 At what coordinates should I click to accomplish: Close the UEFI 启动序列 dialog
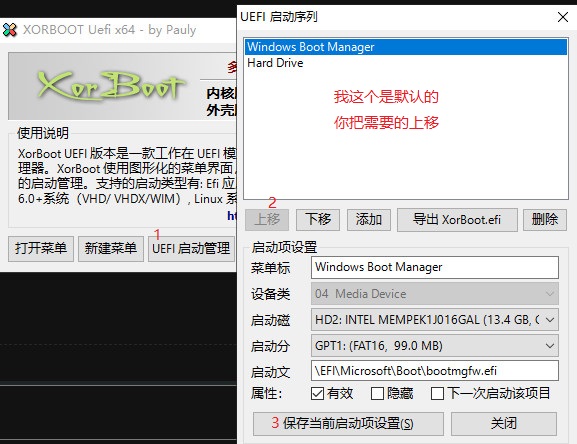point(563,17)
